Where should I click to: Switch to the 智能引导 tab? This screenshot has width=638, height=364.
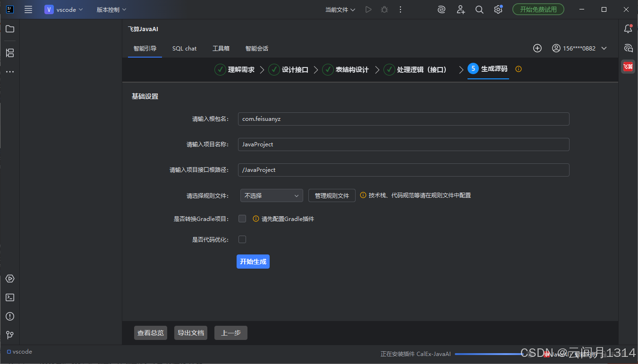[x=145, y=48]
